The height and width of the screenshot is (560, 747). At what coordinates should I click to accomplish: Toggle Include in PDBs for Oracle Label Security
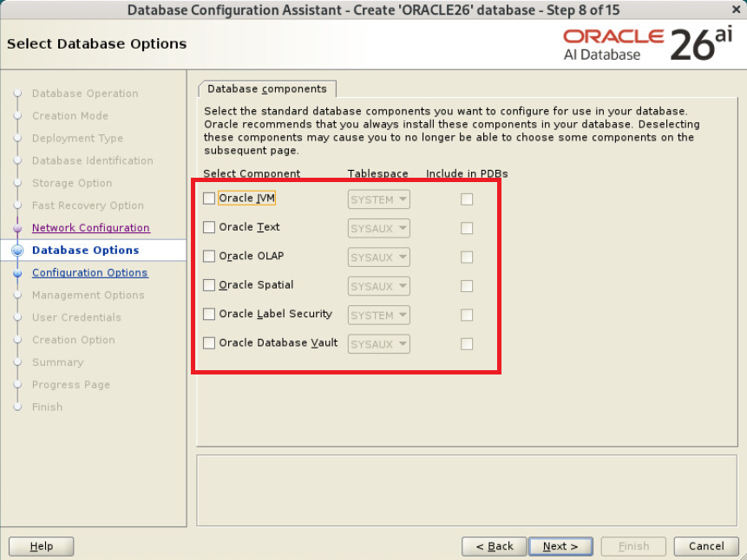click(x=467, y=315)
